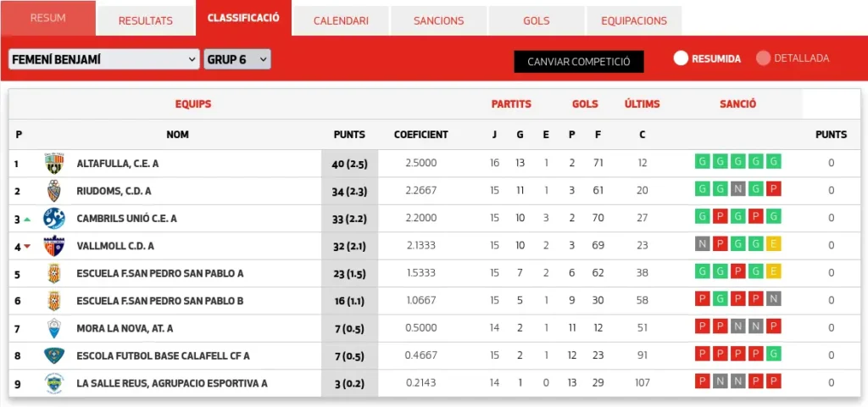Click the Riudoms C.D. A team crest

54,191
